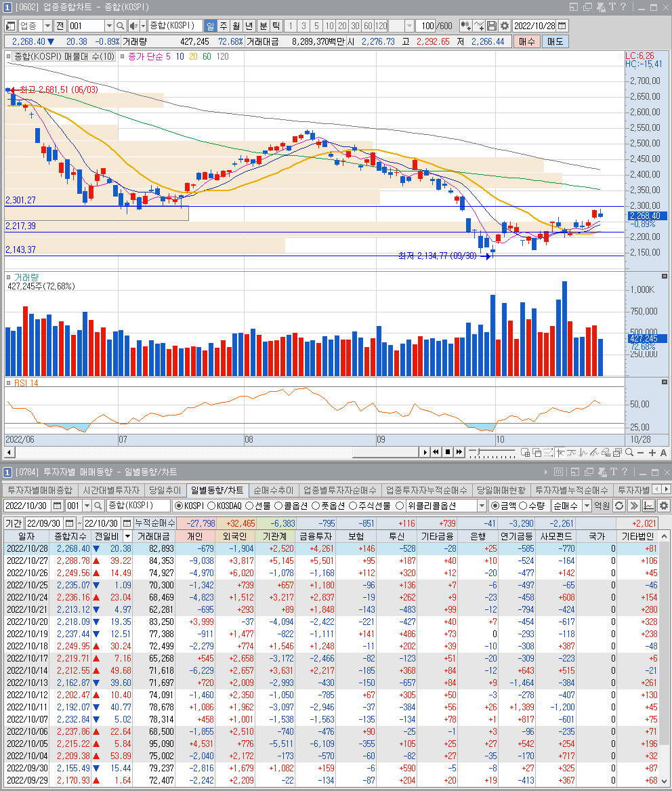Select the 주 weekly period button
Screen dimensions: 672x791
tap(224, 26)
